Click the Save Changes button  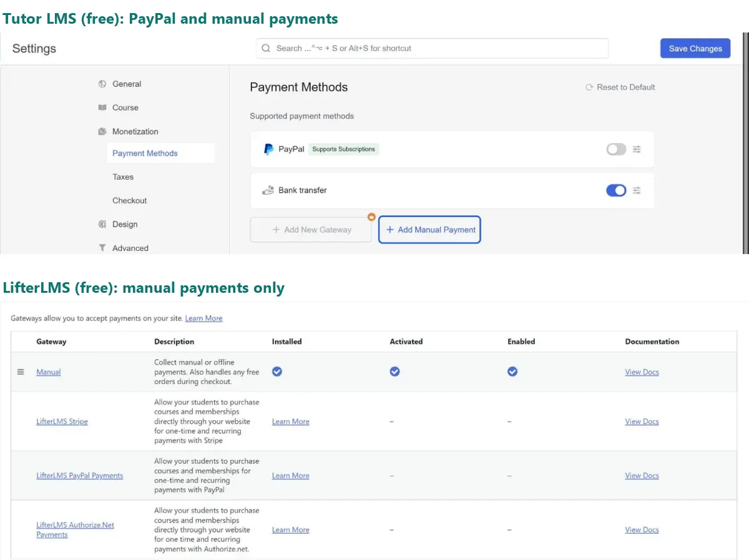[695, 48]
